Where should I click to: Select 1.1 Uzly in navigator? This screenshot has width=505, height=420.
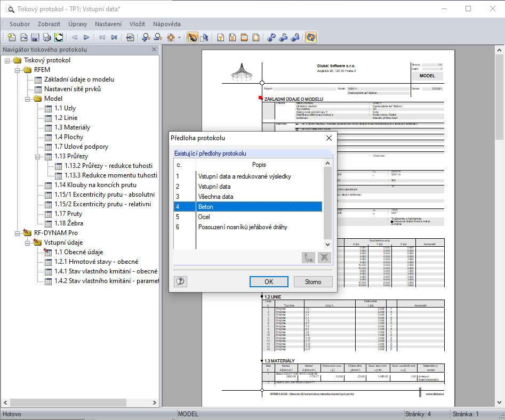point(65,108)
